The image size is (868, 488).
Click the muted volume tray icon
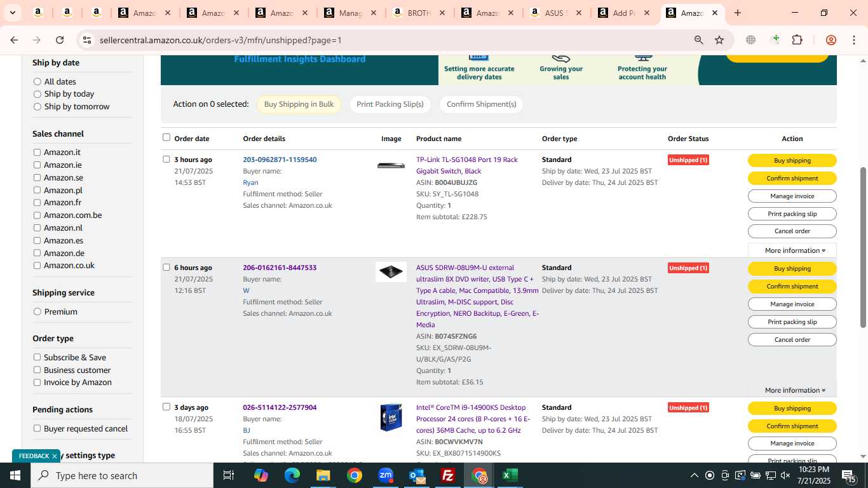click(x=785, y=475)
